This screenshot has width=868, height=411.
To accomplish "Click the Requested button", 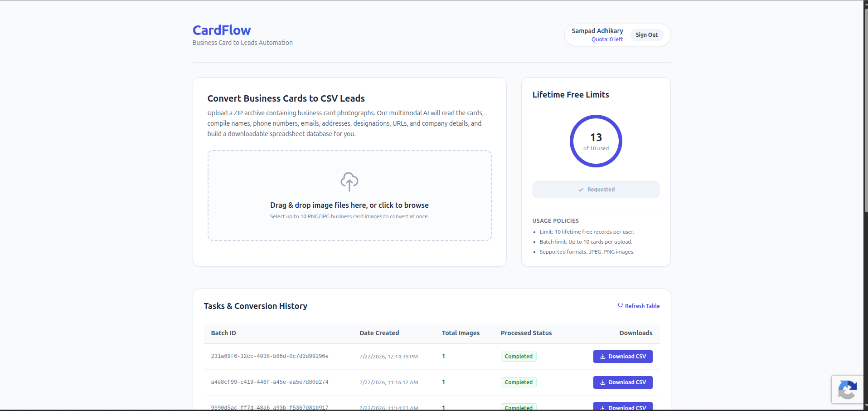I will [x=596, y=190].
